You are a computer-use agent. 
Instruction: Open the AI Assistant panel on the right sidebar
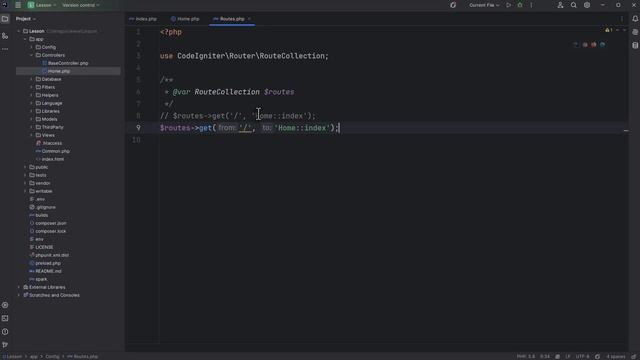tap(635, 32)
